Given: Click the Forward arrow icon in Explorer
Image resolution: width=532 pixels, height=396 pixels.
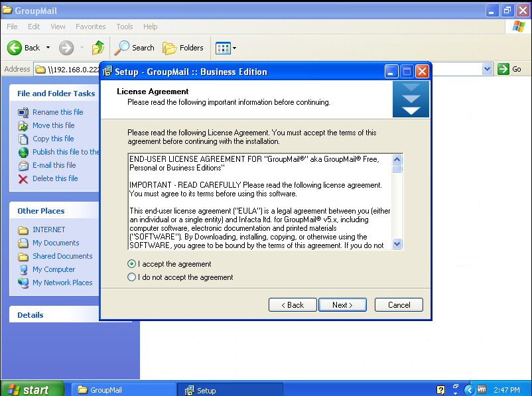Looking at the screenshot, I should point(66,48).
